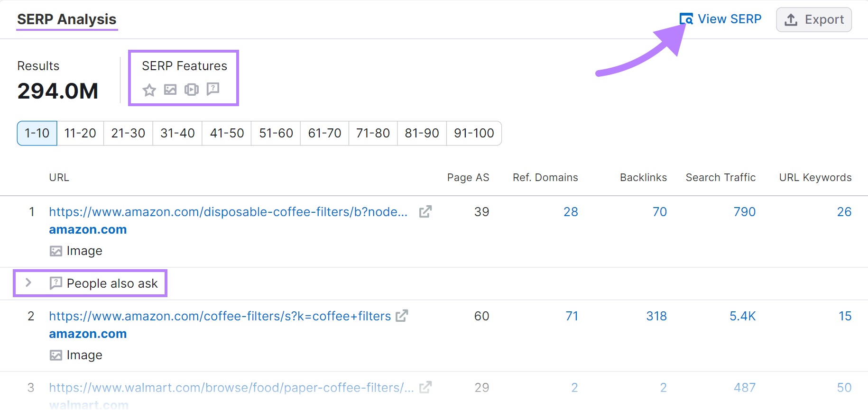
Task: Click the URL Keywords column header
Action: (815, 178)
